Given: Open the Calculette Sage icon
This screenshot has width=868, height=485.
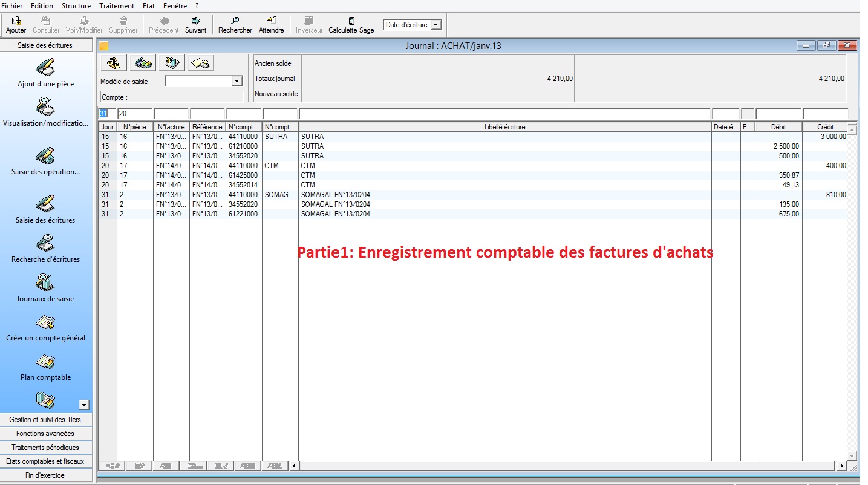Looking at the screenshot, I should click(x=351, y=24).
